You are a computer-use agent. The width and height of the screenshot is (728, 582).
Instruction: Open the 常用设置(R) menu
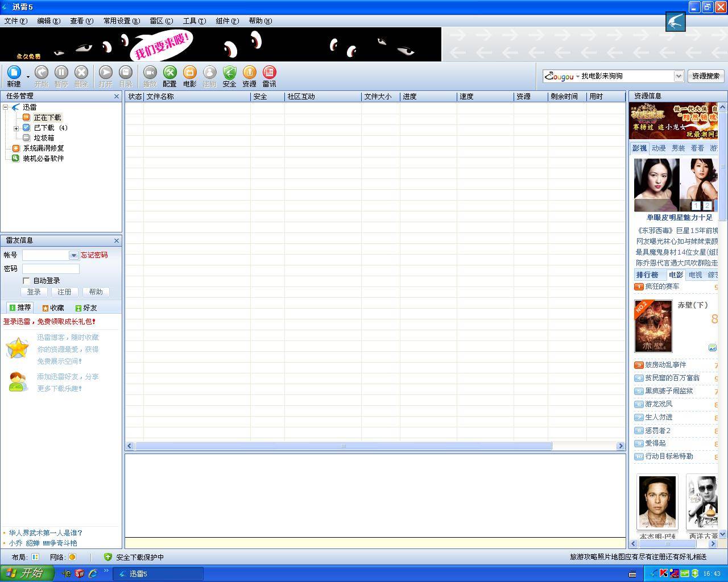coord(121,21)
